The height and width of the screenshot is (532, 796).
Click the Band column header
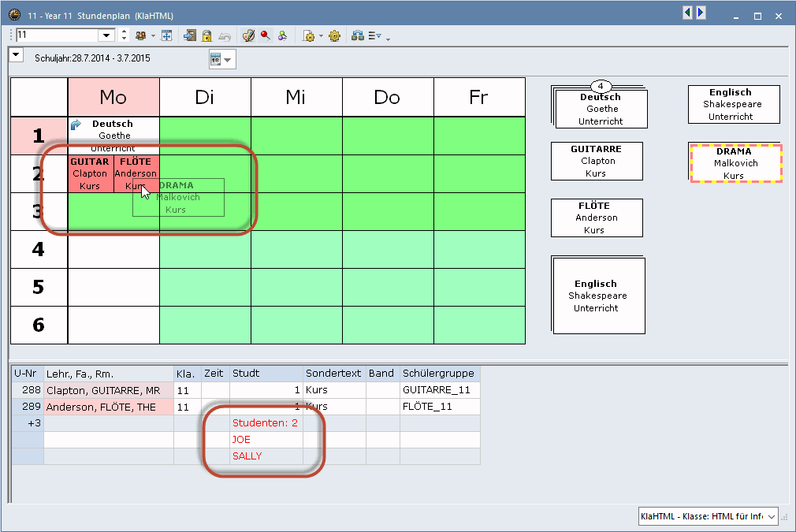(x=383, y=374)
